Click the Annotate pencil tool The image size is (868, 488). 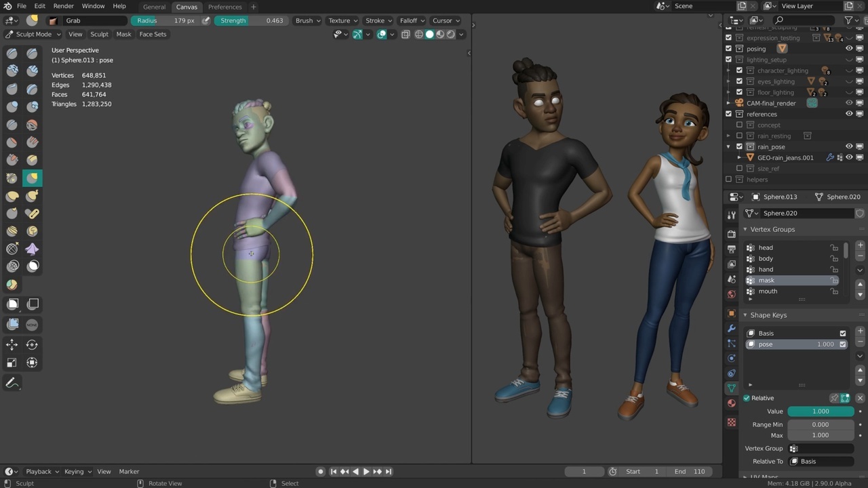coord(12,384)
